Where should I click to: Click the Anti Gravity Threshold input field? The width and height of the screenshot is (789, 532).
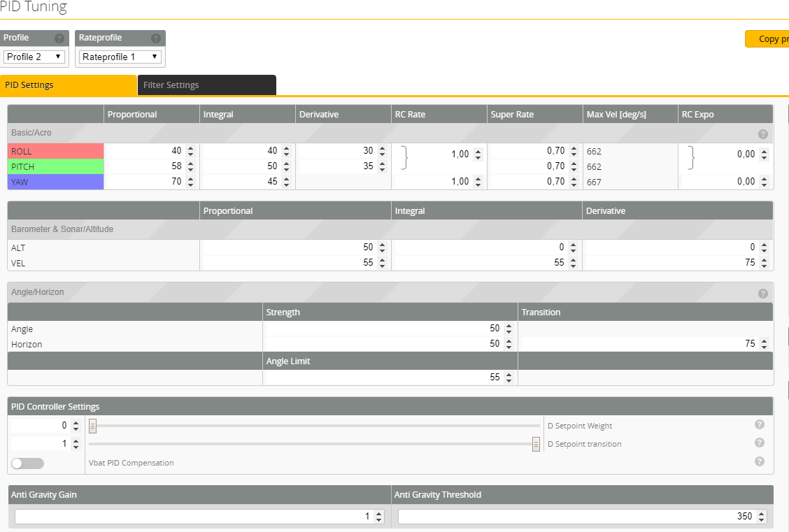click(576, 516)
